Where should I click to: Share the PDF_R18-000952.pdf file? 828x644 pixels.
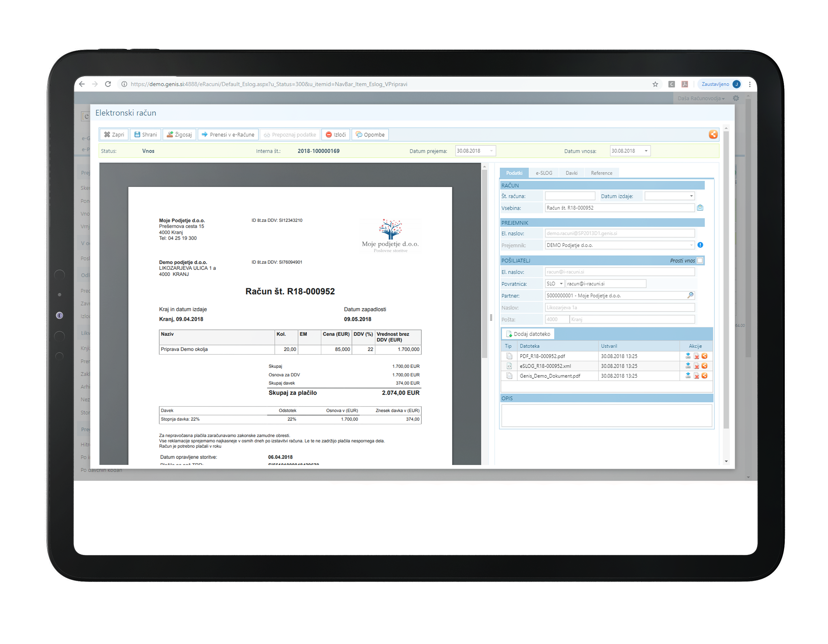(x=704, y=356)
